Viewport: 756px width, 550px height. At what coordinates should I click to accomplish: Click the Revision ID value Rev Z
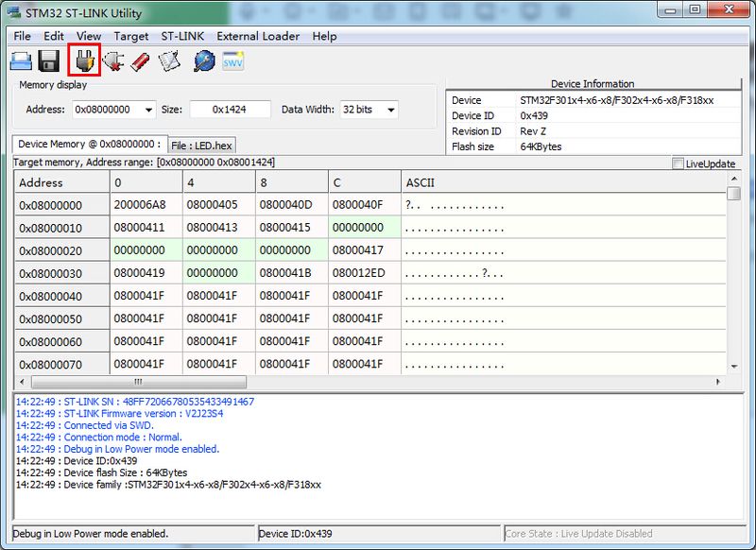pos(533,131)
